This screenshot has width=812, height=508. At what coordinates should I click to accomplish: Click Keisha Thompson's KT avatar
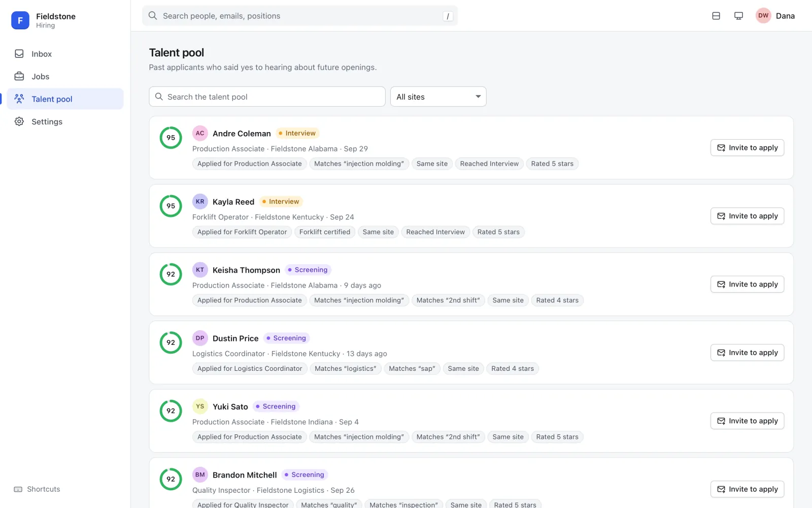pyautogui.click(x=200, y=270)
